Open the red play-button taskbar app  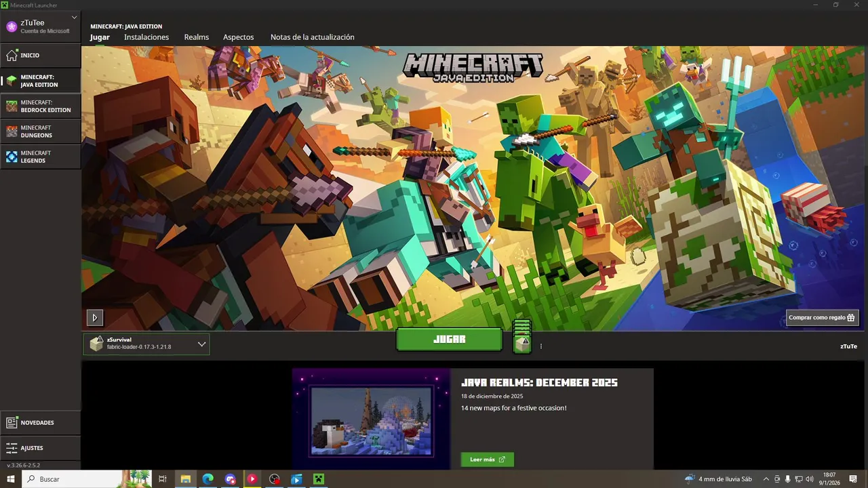(x=252, y=479)
